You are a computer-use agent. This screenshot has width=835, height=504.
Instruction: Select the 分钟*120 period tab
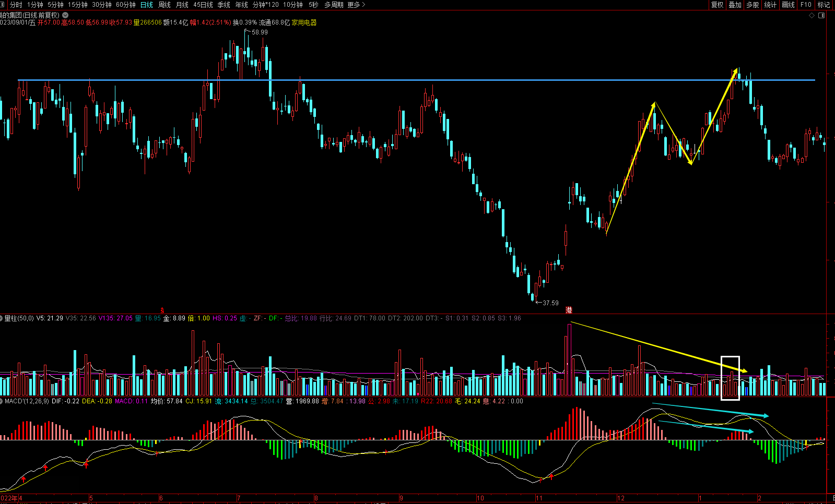266,5
